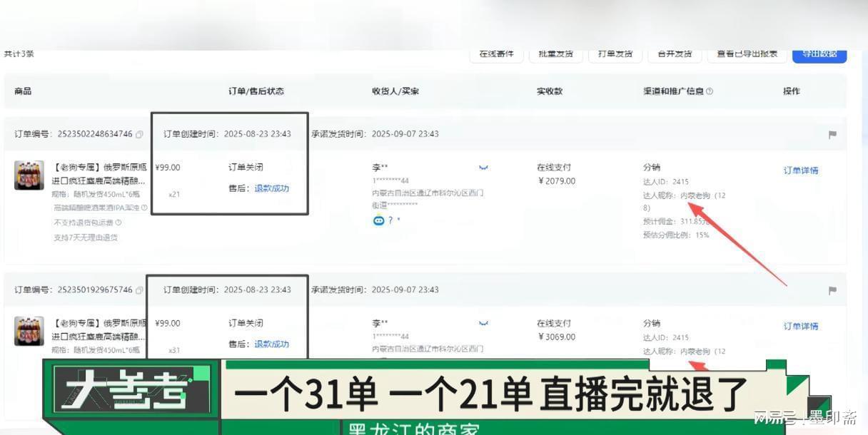Image resolution: width=868 pixels, height=435 pixels.
Task: Click the flag icon on second order
Action: pyautogui.click(x=832, y=290)
